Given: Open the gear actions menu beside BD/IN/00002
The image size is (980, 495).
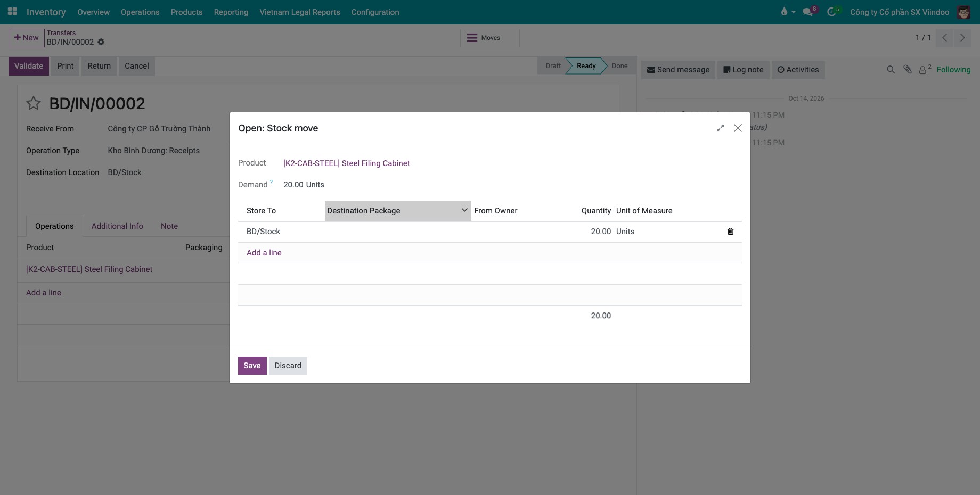Looking at the screenshot, I should [x=101, y=42].
